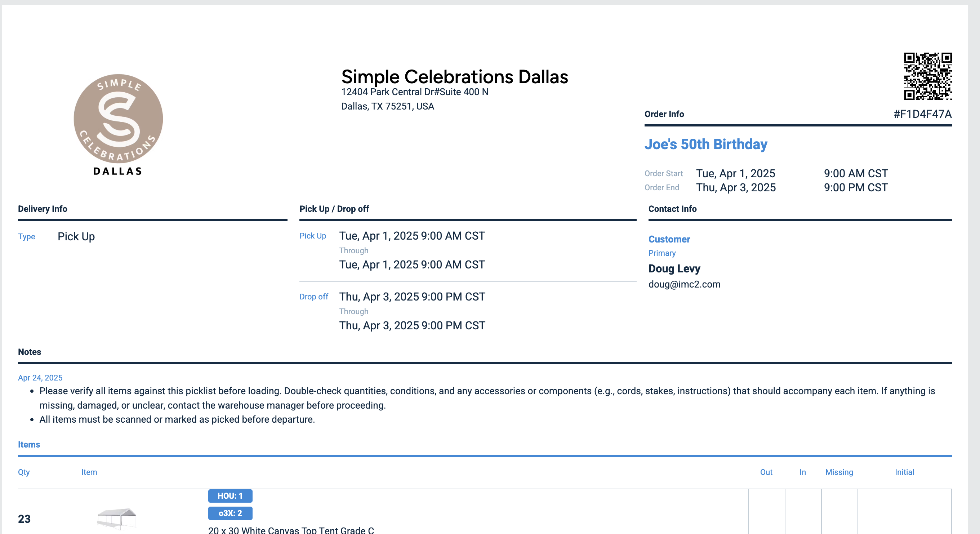Click the Order Info heading
The height and width of the screenshot is (534, 980).
click(x=664, y=114)
